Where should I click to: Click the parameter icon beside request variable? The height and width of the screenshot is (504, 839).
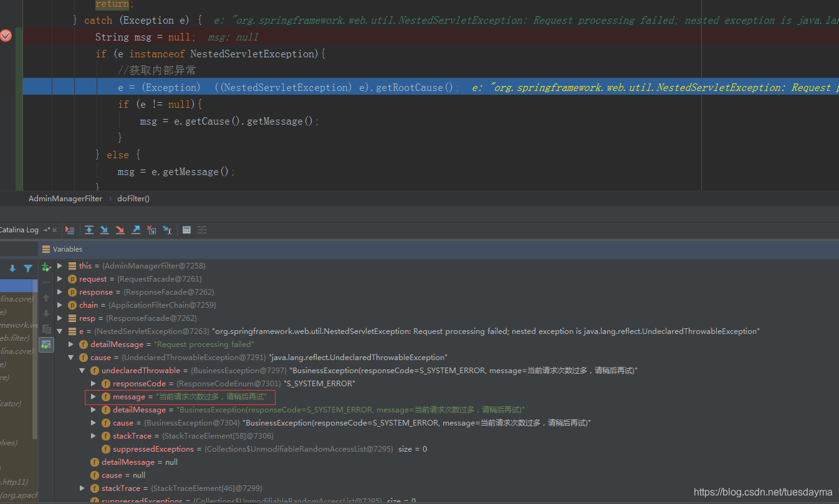[x=72, y=279]
